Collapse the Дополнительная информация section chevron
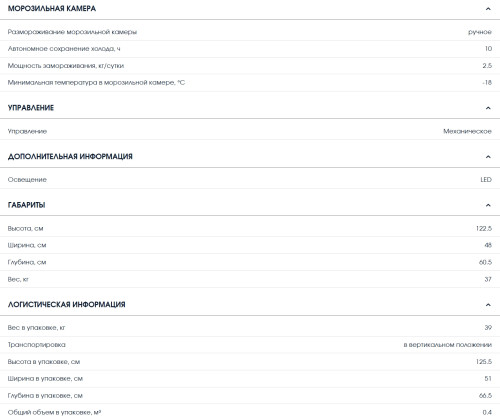This screenshot has height=419, width=500. 488,156
